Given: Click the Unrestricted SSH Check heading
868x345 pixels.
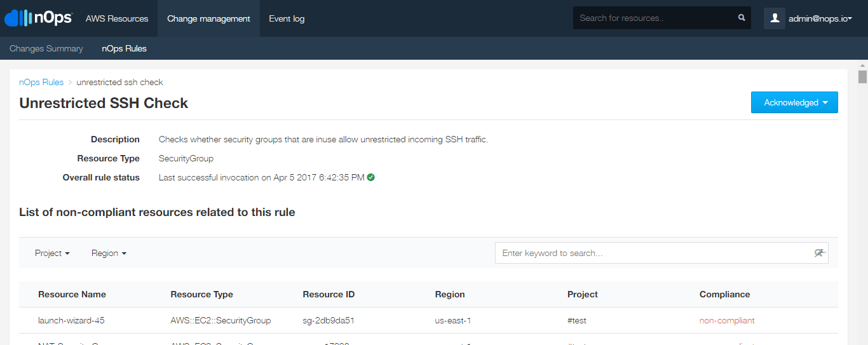Looking at the screenshot, I should pos(104,103).
